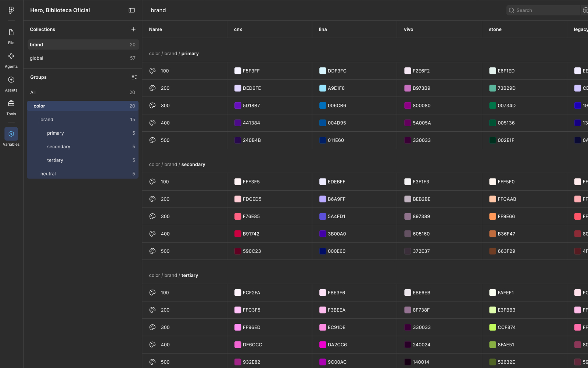This screenshot has width=588, height=368.
Task: Click the lina mode column header
Action: click(354, 29)
